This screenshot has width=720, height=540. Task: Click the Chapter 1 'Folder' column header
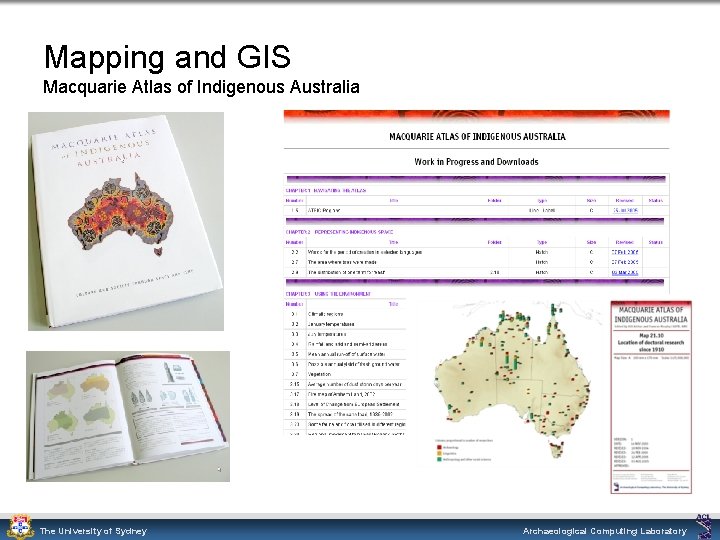pos(495,200)
